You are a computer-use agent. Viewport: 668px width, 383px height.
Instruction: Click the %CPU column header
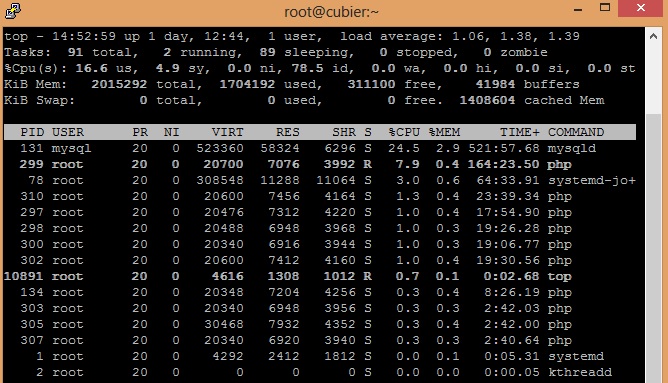pyautogui.click(x=404, y=132)
